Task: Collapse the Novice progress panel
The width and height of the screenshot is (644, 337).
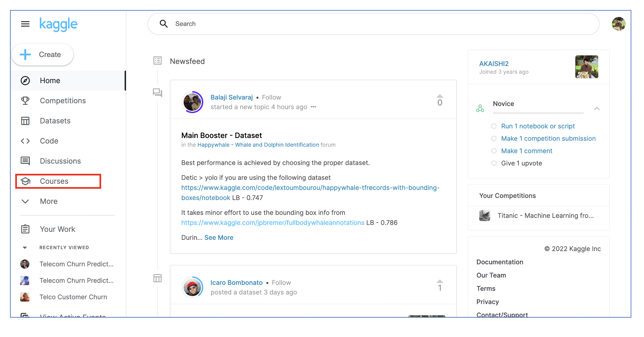Action: click(597, 108)
